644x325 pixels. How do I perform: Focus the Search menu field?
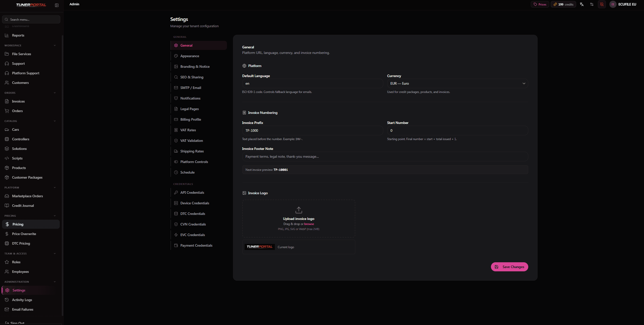(x=31, y=19)
